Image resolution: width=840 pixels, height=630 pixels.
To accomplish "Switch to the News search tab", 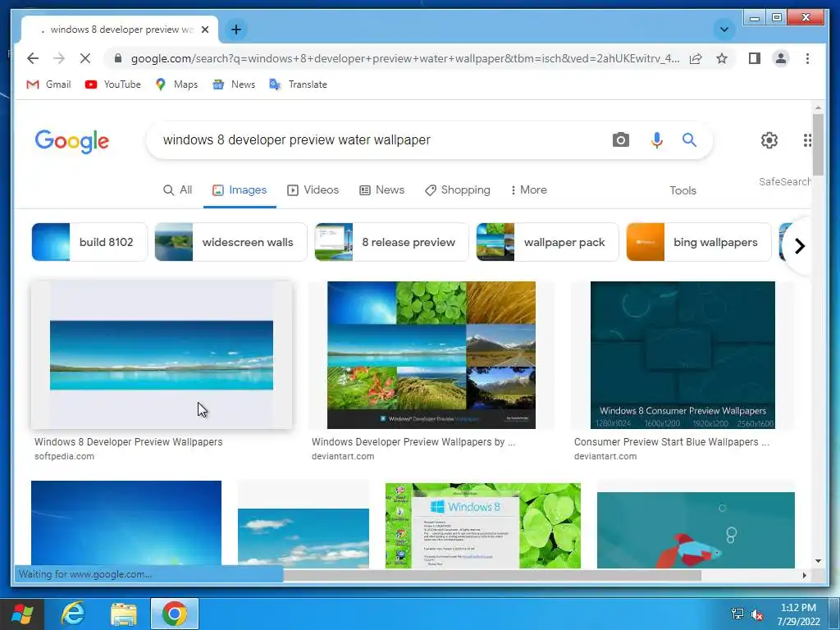I will pyautogui.click(x=382, y=189).
